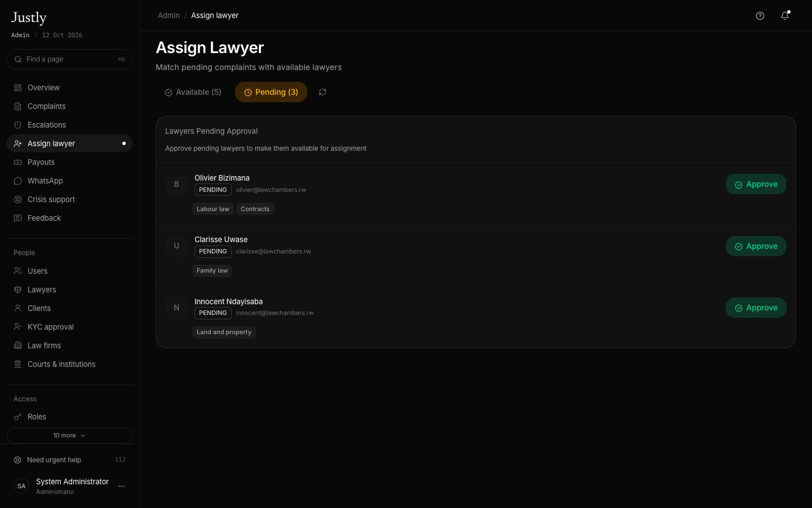The image size is (812, 508).
Task: Click the olivier@lawchambers.rw email
Action: (x=271, y=190)
